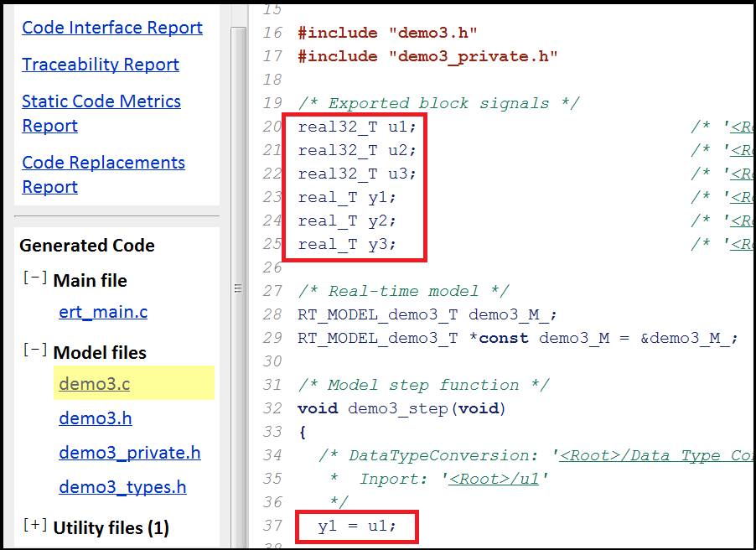
Task: Open the ert_main.c file link
Action: [103, 312]
